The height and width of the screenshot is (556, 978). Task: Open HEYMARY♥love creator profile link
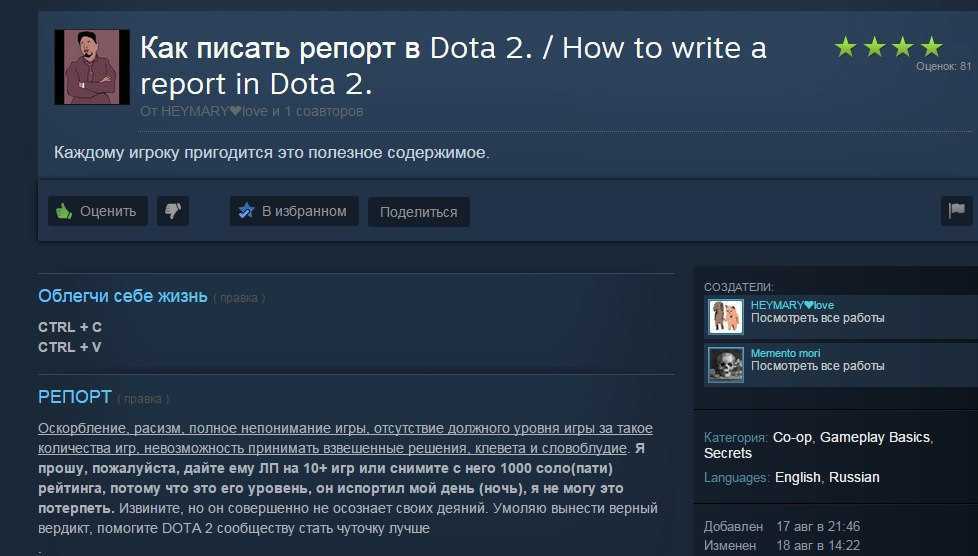coord(792,305)
